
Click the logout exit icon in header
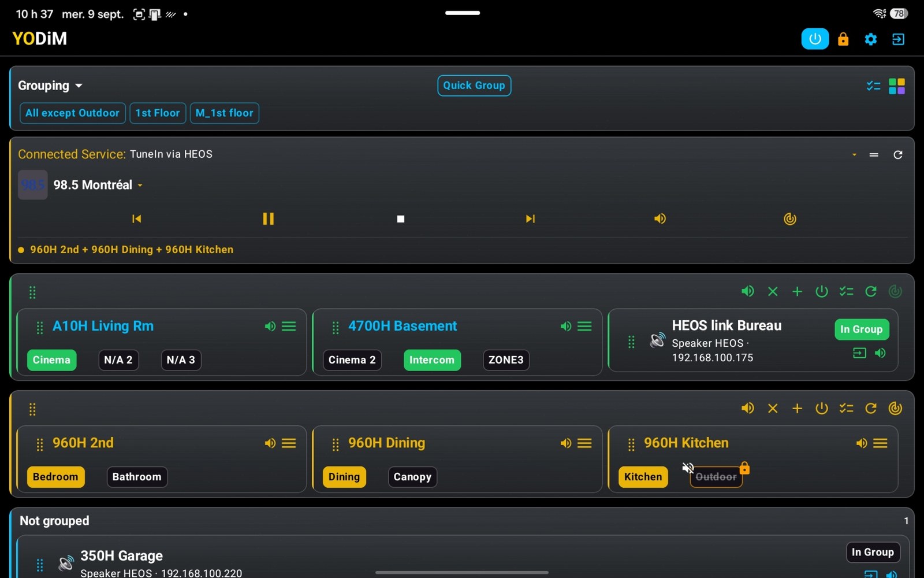click(x=898, y=39)
